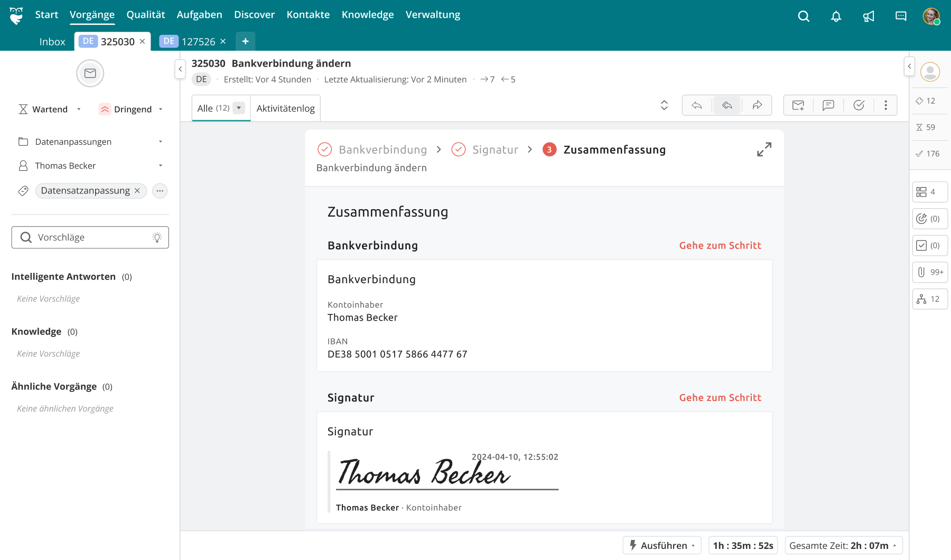Expand the Zusammenfassung form to fullscreen
The height and width of the screenshot is (560, 951).
point(764,150)
